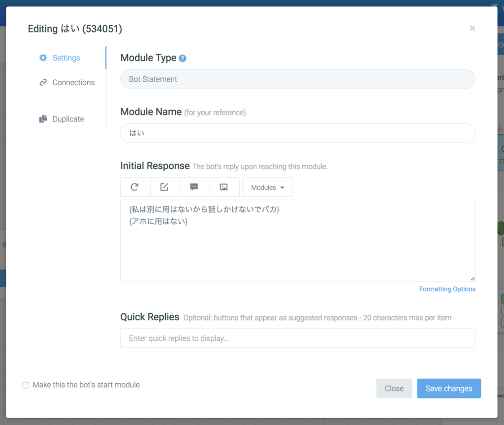Image resolution: width=504 pixels, height=425 pixels.
Task: Click the refresh arrow toolbar icon
Action: pyautogui.click(x=135, y=187)
